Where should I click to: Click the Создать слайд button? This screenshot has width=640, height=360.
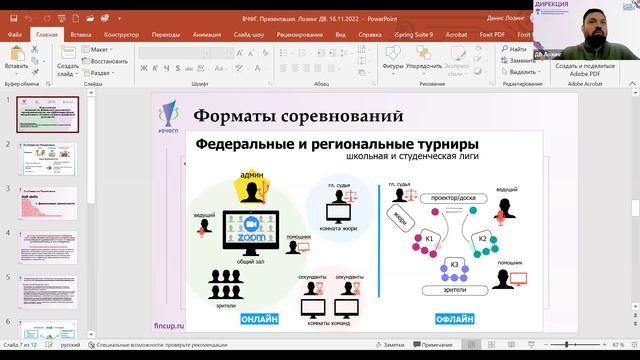click(68, 61)
